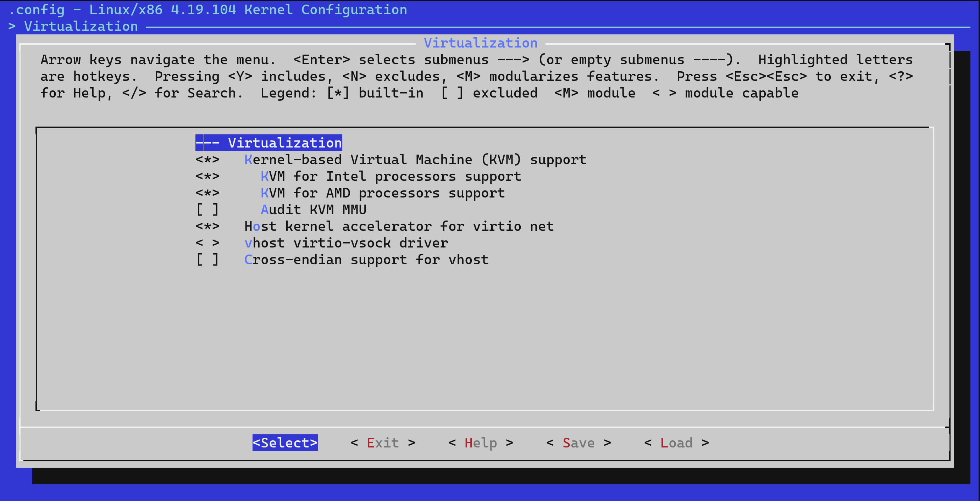Select 'KVM for Intel processors support' entry

coord(391,177)
